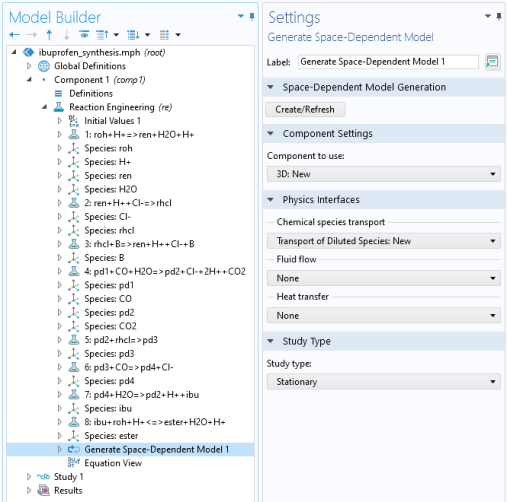This screenshot has height=502, width=507.
Task: Click the Model Builder pin icon
Action: [252, 16]
